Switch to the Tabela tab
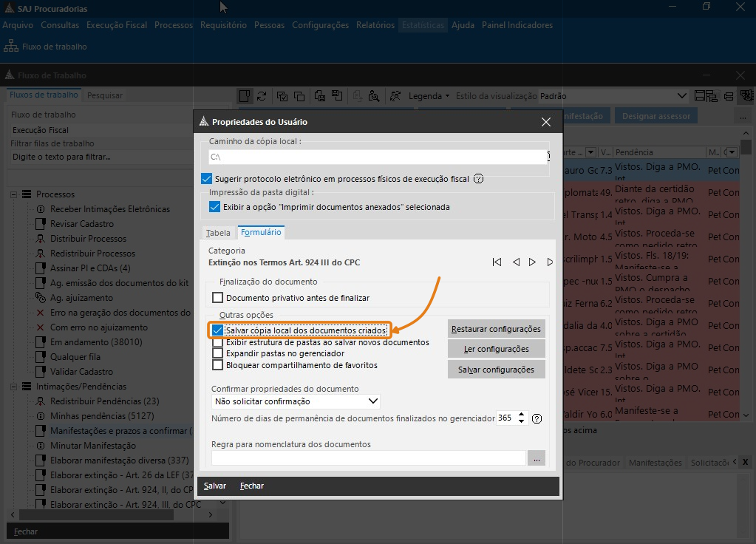Screen dimensions: 756x544 point(218,233)
